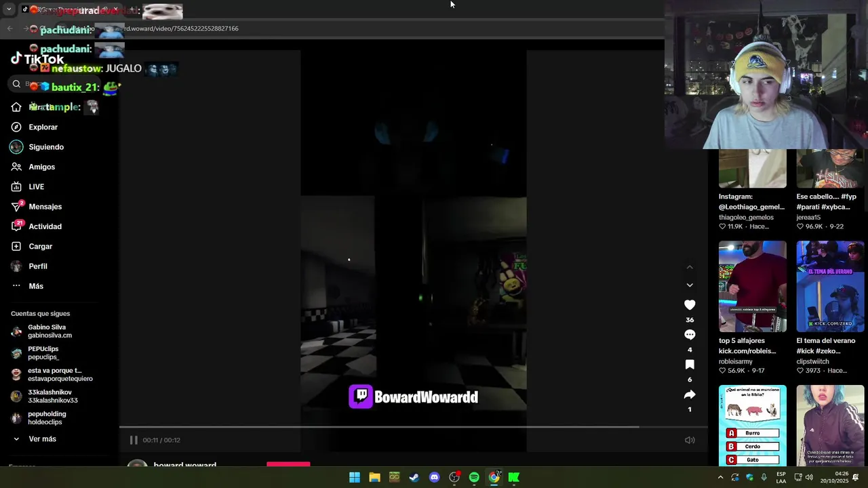
Task: Click Cargar to upload video
Action: [x=40, y=246]
